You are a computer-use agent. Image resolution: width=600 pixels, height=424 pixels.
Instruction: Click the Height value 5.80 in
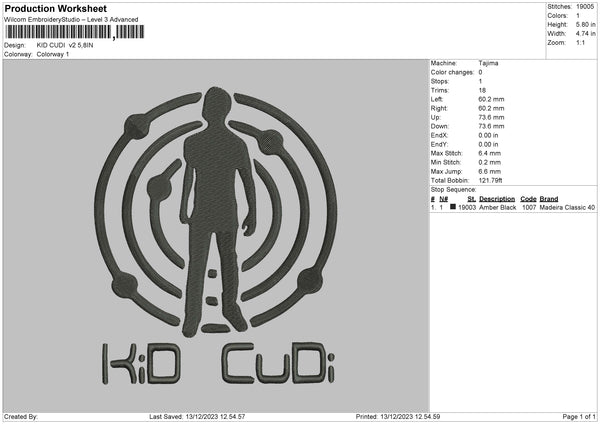click(x=585, y=24)
